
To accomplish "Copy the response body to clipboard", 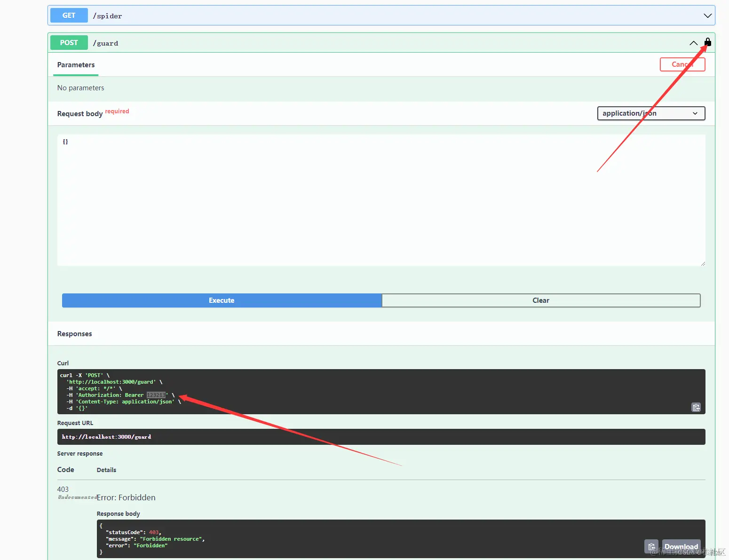I will (x=651, y=546).
